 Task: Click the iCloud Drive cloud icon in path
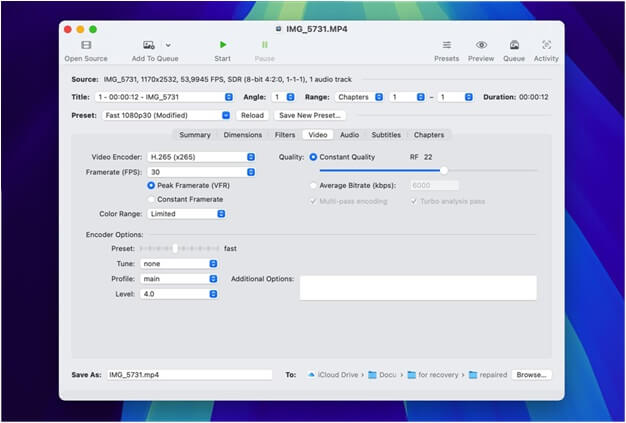(311, 375)
